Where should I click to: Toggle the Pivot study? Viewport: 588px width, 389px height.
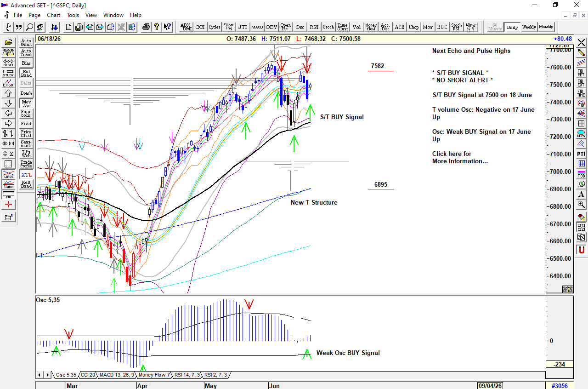click(x=26, y=124)
